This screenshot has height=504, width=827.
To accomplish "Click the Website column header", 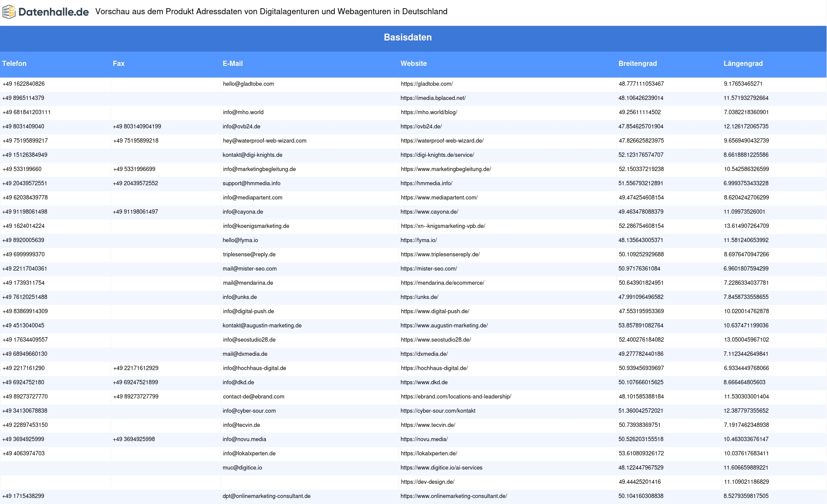I will (x=413, y=63).
